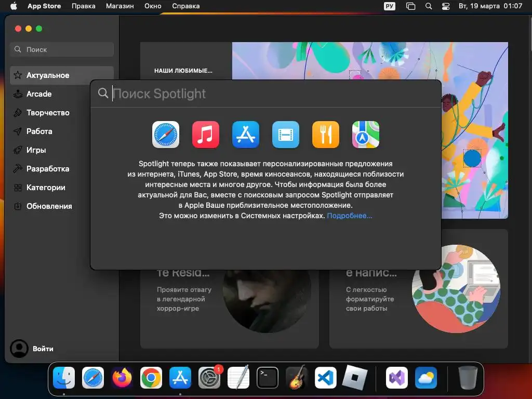Screen dimensions: 532x399
Task: Click the НАШИ ЛЮБИМЫЕ… featured banner text
Action: tap(183, 71)
